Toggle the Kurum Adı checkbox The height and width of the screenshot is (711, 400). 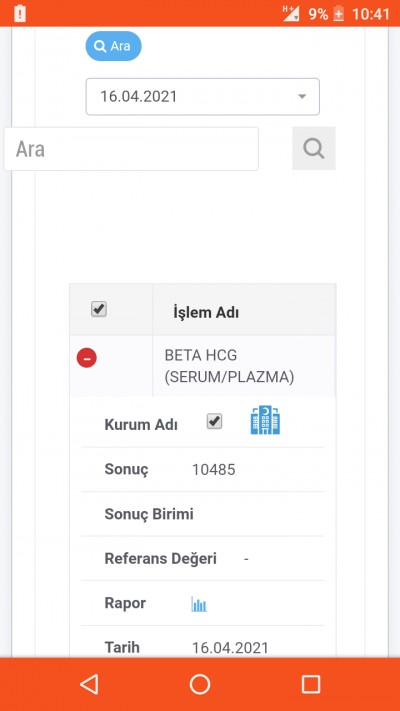[215, 422]
